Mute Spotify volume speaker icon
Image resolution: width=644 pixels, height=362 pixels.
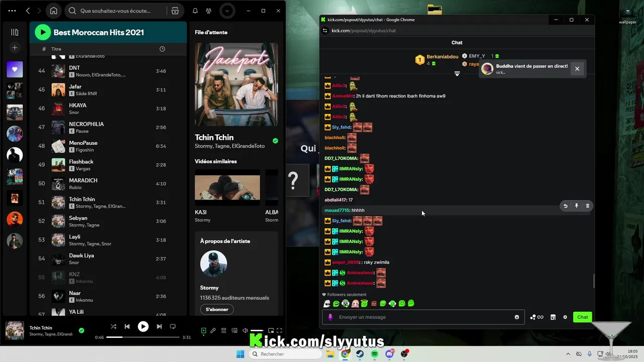click(x=245, y=331)
